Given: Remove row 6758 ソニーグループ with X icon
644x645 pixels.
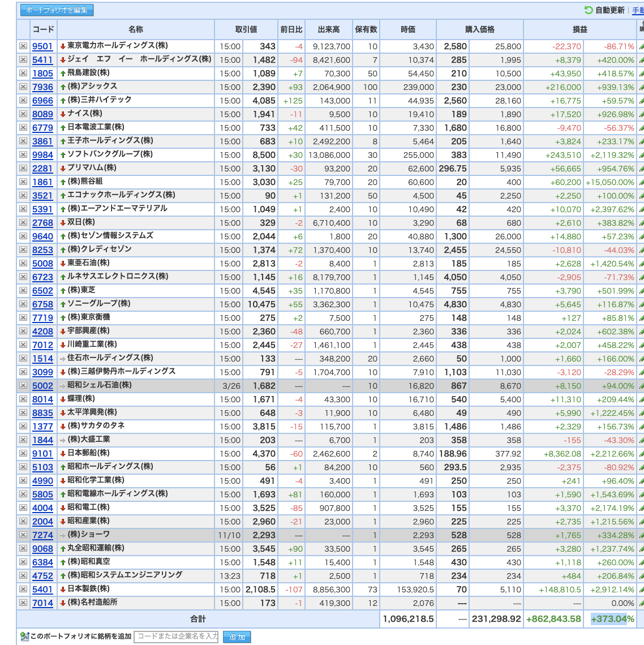Looking at the screenshot, I should (23, 304).
